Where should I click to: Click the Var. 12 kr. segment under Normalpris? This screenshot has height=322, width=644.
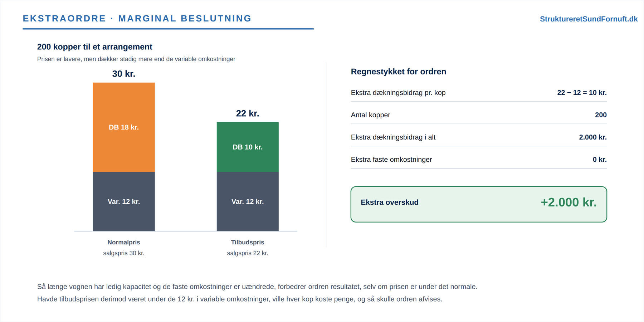click(x=124, y=201)
